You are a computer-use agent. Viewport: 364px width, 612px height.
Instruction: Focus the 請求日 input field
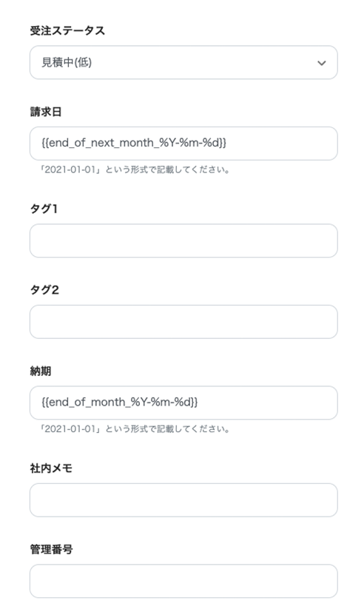(183, 144)
